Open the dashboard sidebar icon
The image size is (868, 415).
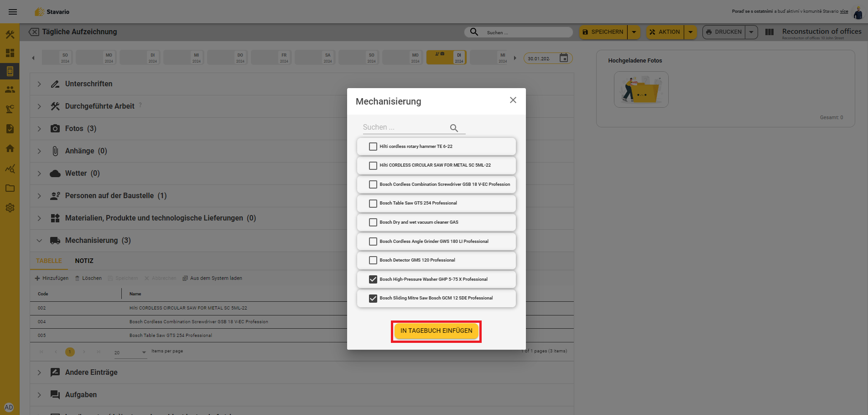[x=10, y=53]
